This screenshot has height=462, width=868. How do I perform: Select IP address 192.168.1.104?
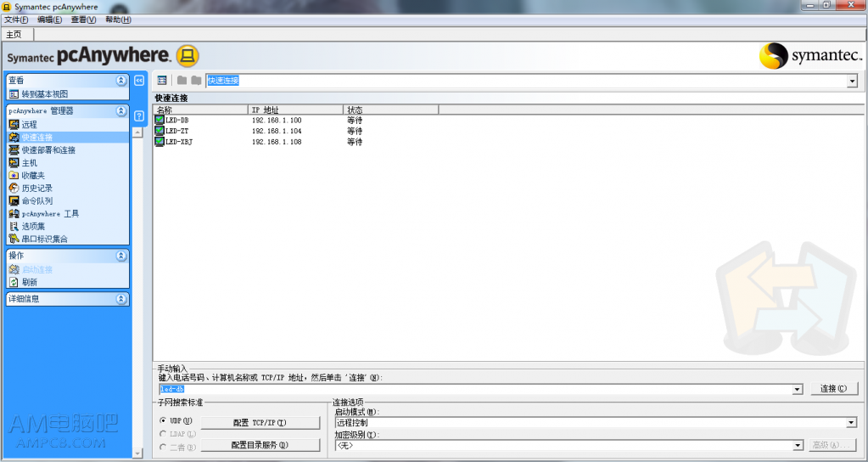[x=277, y=132]
